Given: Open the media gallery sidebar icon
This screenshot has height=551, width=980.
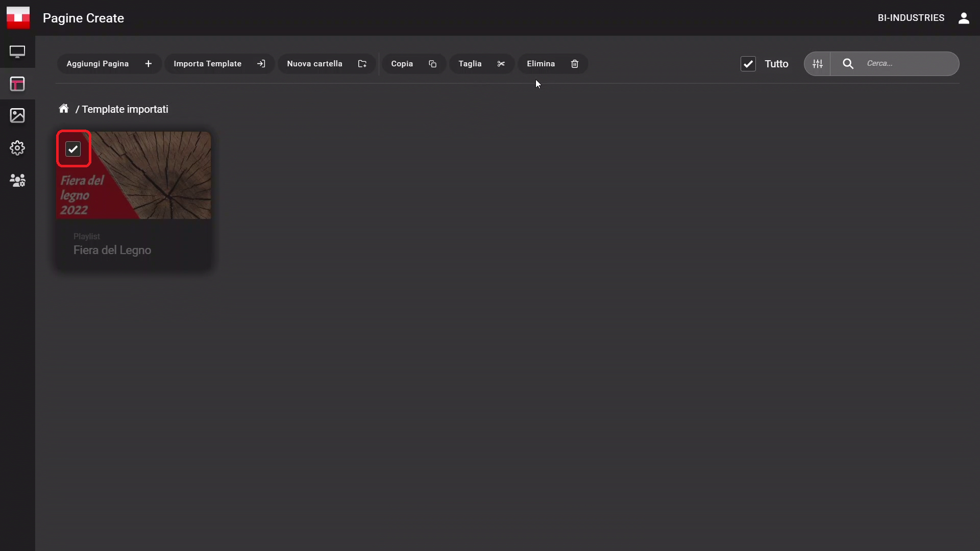Looking at the screenshot, I should pyautogui.click(x=17, y=116).
